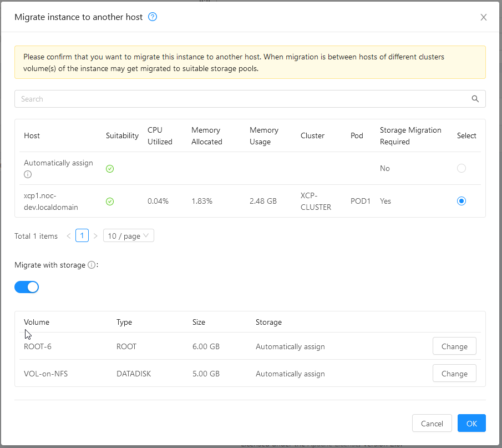
Task: Confirm migration with OK button
Action: pyautogui.click(x=471, y=424)
